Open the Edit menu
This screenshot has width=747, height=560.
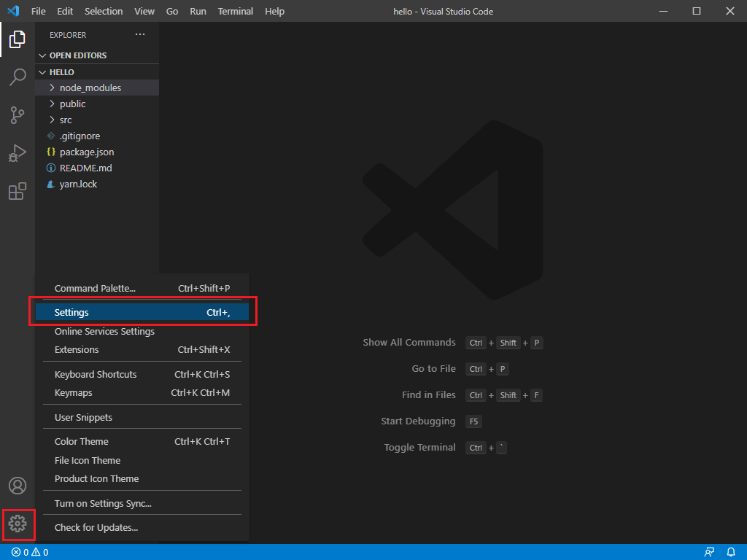point(65,11)
